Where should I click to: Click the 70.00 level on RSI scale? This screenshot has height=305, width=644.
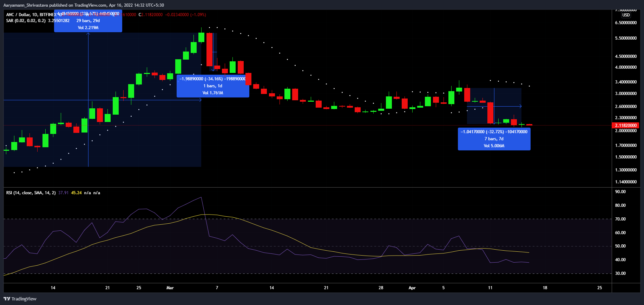tap(620, 219)
